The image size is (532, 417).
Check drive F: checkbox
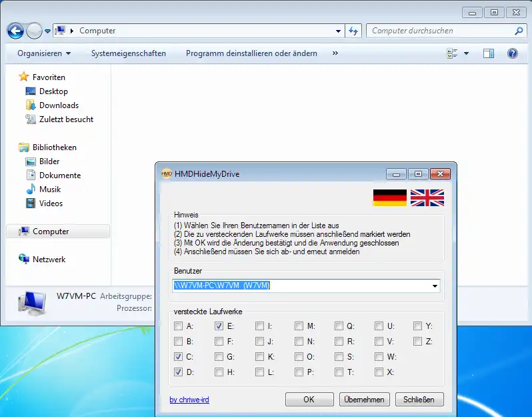pyautogui.click(x=219, y=342)
